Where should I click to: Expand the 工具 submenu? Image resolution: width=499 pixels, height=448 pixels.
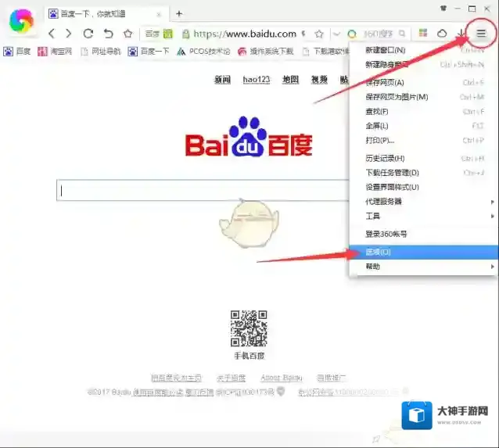tap(424, 217)
